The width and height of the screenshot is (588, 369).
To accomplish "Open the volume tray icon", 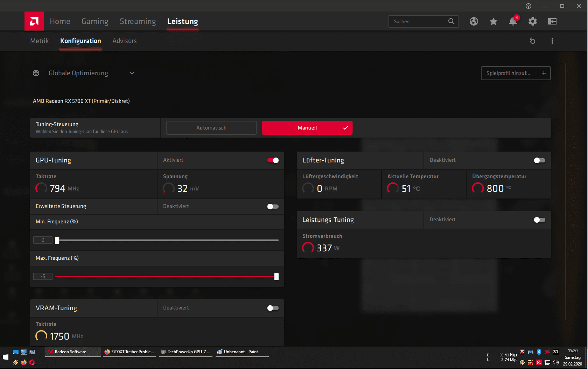I will pos(556,362).
